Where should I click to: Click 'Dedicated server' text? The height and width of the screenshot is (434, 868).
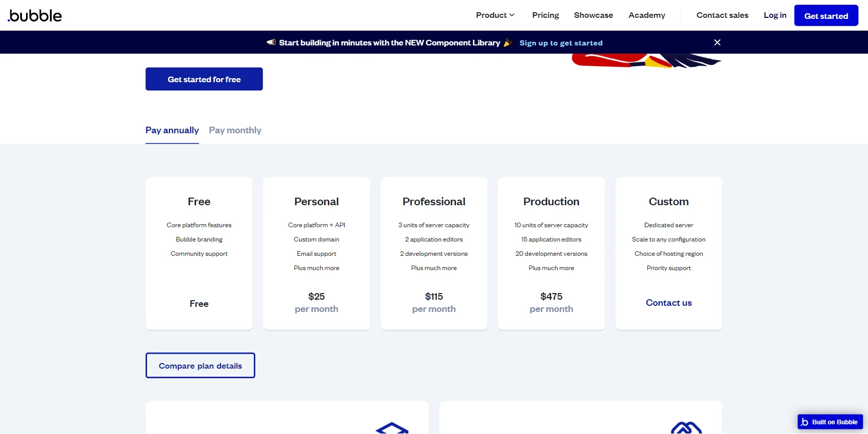click(x=669, y=225)
